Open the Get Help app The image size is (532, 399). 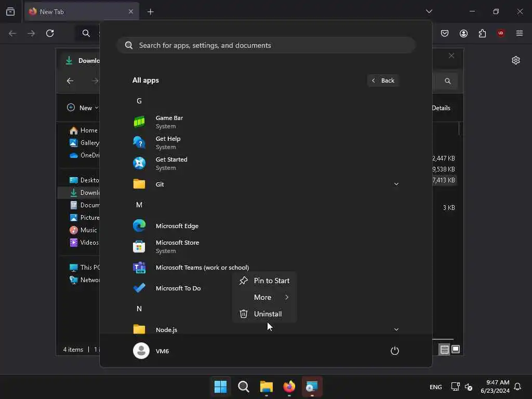tap(265, 142)
